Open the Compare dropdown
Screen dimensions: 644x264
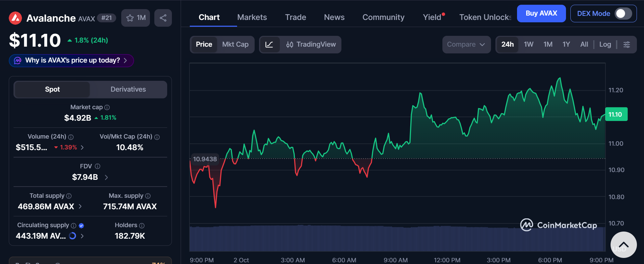[x=466, y=45]
